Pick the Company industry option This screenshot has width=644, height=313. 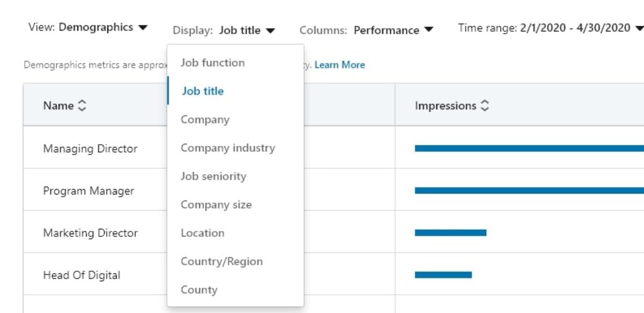click(x=228, y=148)
